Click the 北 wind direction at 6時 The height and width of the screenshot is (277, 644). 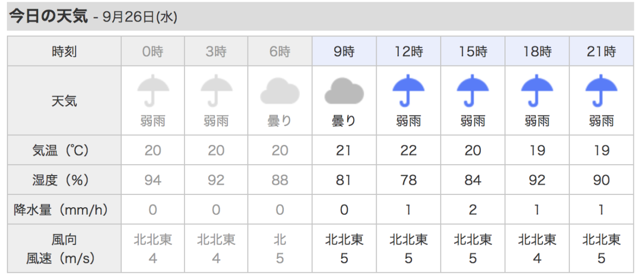click(280, 239)
